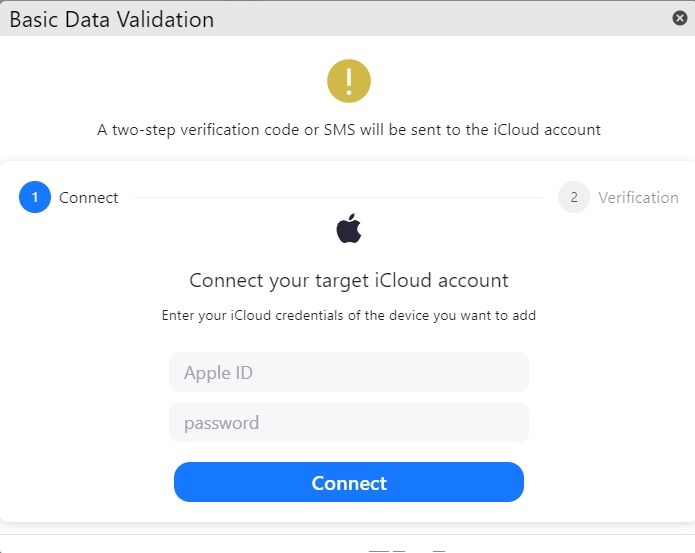The width and height of the screenshot is (695, 553).
Task: Click the exclamation mark inside the yellow circle
Action: (x=349, y=81)
